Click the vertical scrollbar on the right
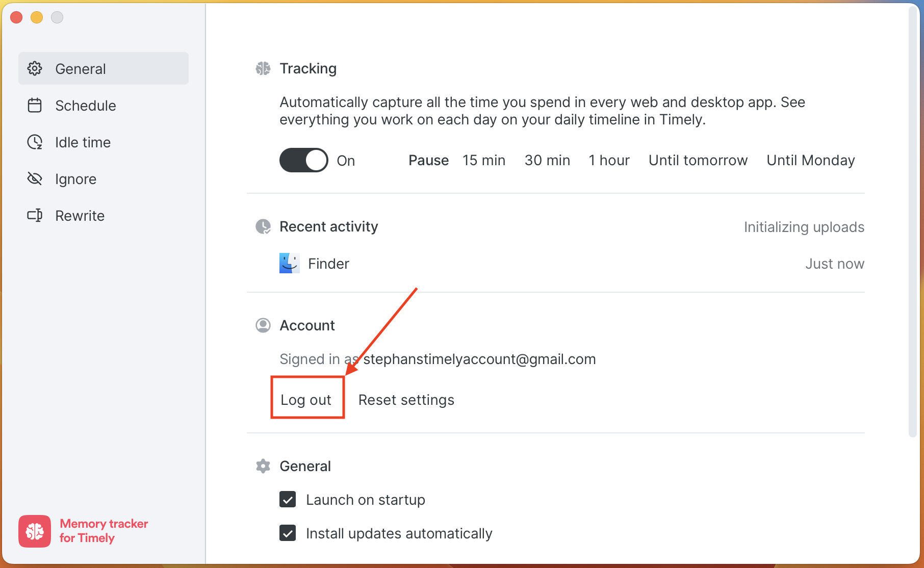The width and height of the screenshot is (924, 568). click(913, 219)
